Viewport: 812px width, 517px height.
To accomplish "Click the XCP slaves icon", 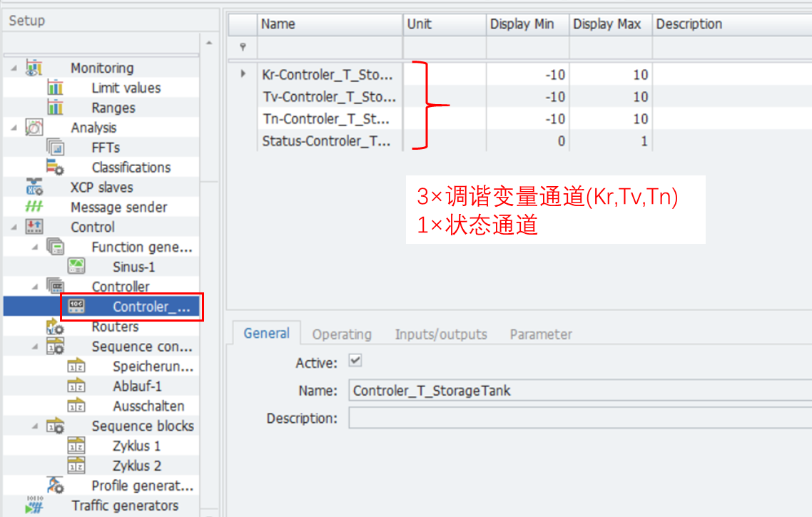I will pyautogui.click(x=34, y=187).
